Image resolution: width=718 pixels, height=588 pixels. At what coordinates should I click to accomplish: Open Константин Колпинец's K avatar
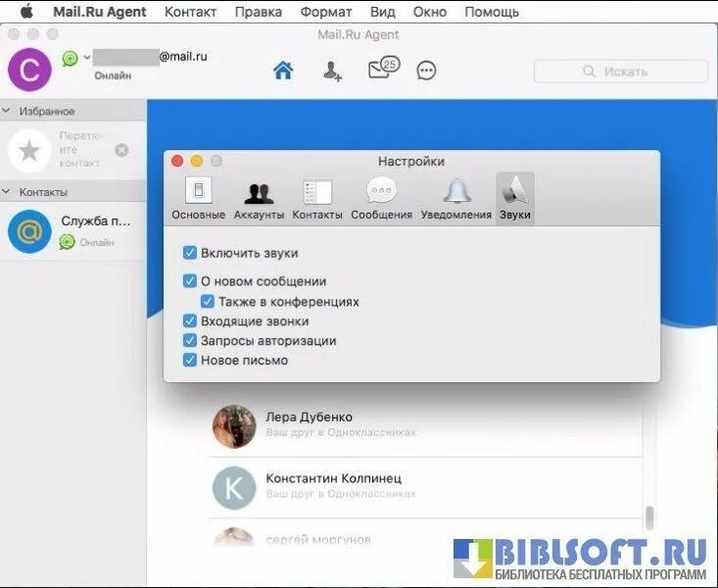[x=234, y=488]
